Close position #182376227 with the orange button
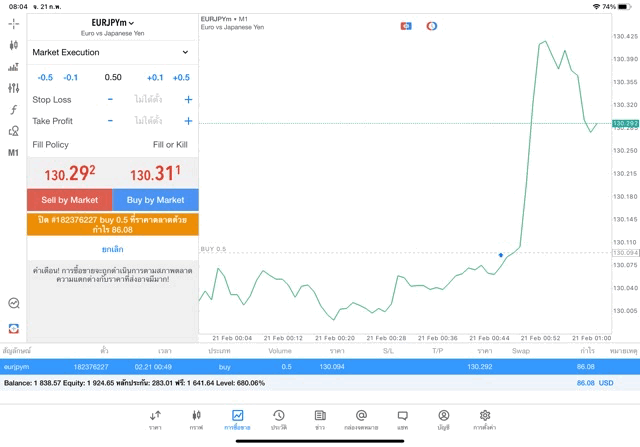 [x=113, y=225]
